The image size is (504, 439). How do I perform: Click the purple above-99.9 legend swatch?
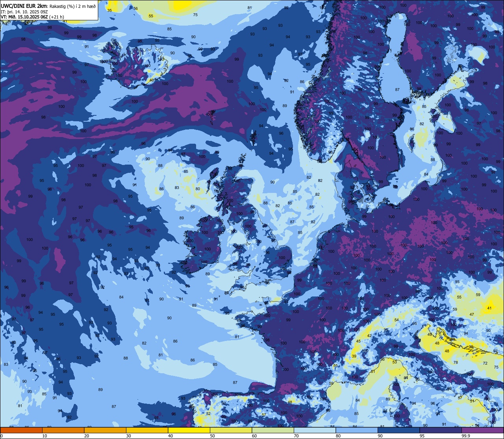[482, 430]
